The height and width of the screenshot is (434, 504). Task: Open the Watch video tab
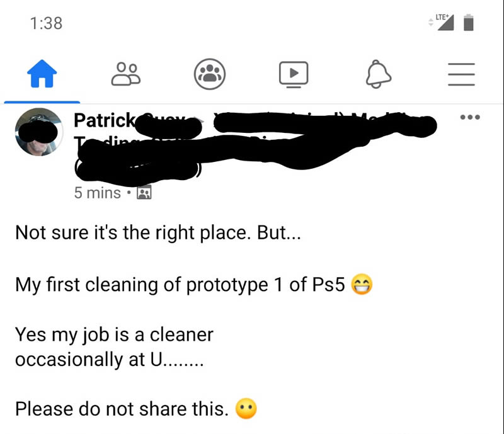pos(294,74)
